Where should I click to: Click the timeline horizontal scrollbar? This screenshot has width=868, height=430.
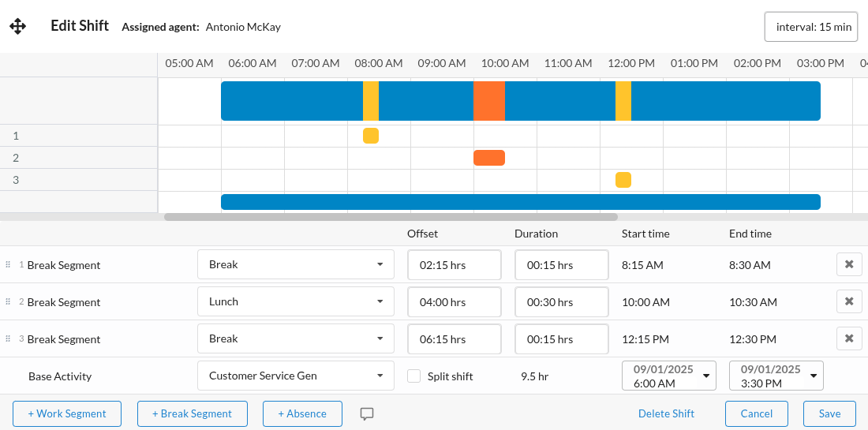tap(391, 217)
